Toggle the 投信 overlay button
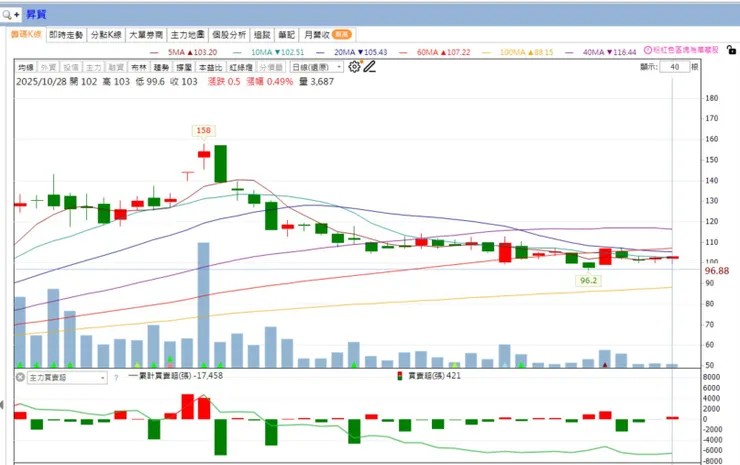 point(71,68)
